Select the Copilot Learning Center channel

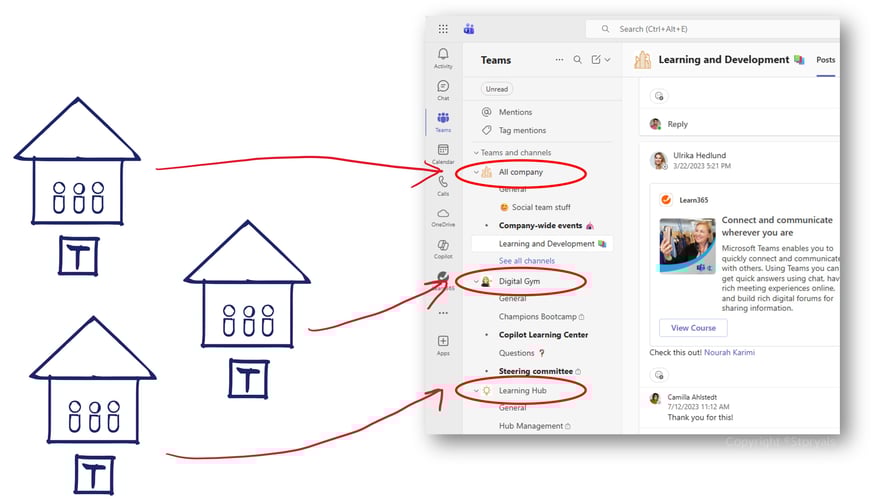click(x=543, y=335)
